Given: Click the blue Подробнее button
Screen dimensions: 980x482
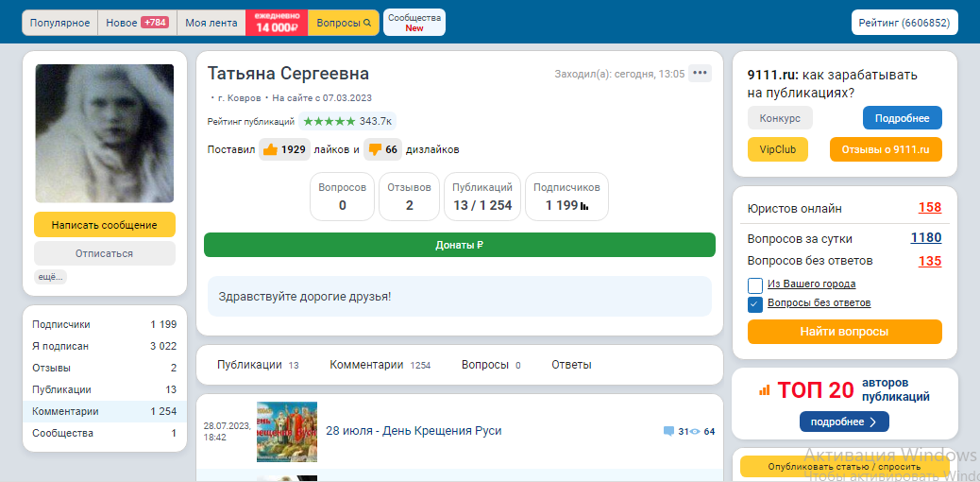Looking at the screenshot, I should 902,118.
